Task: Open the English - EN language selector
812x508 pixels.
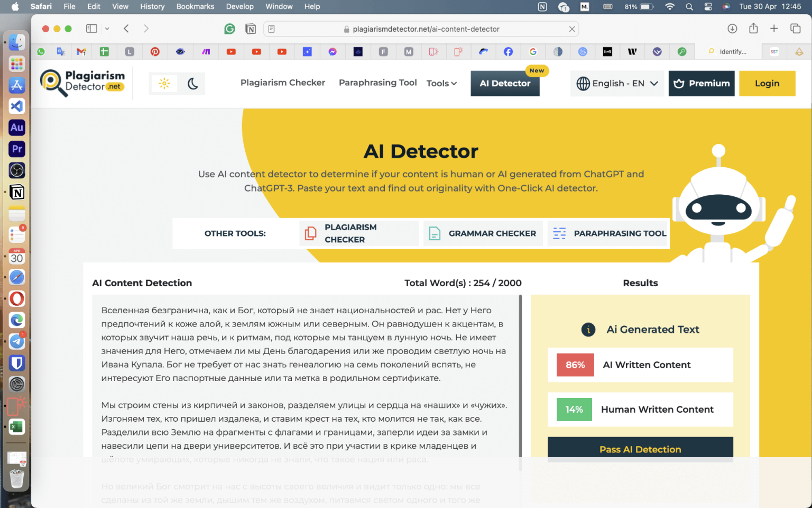Action: tap(617, 84)
